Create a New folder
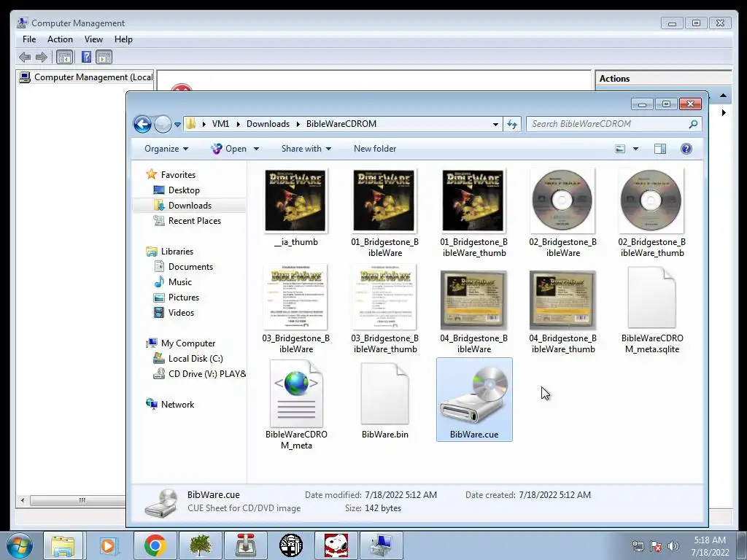 point(375,149)
